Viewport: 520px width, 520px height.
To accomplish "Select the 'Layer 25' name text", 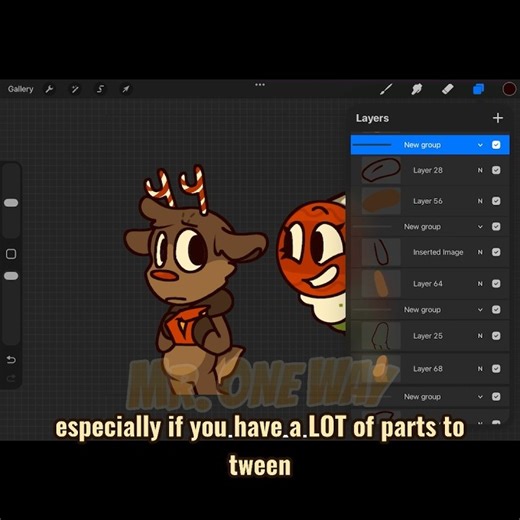I will [x=428, y=336].
